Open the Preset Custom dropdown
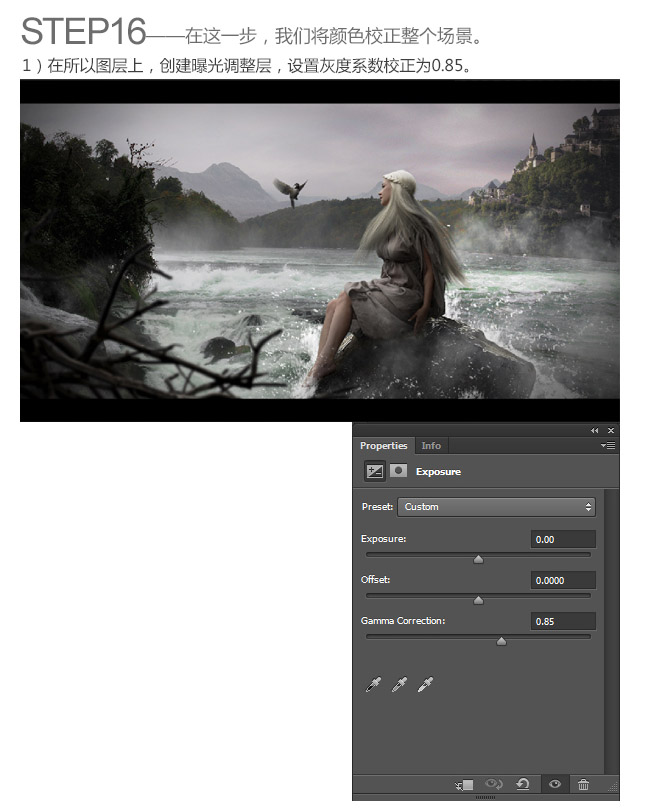 tap(496, 507)
